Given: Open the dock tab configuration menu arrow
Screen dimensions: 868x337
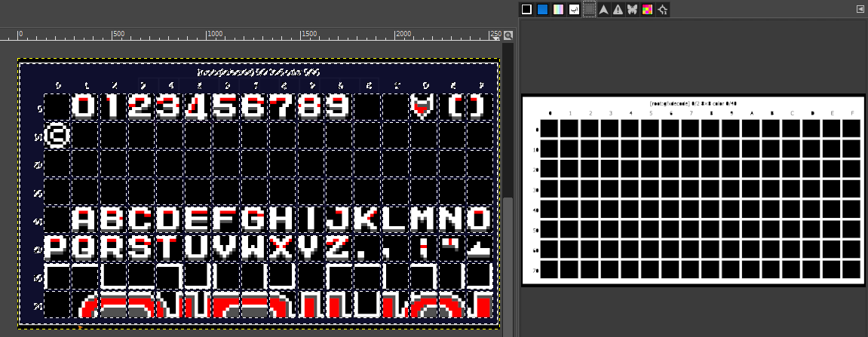Looking at the screenshot, I should click(x=860, y=9).
